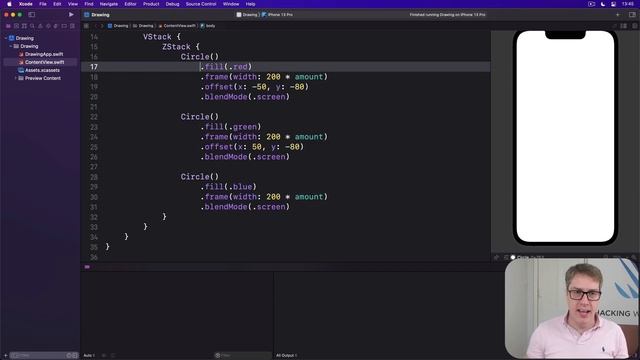
Task: Toggle the inspector panel icon at far right
Action: 632,14
